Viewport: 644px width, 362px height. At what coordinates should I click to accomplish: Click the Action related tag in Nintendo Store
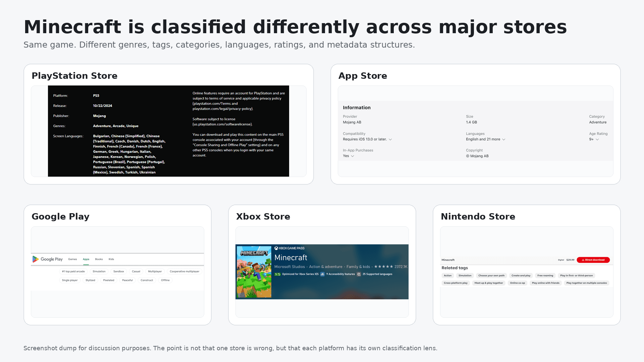pyautogui.click(x=448, y=276)
